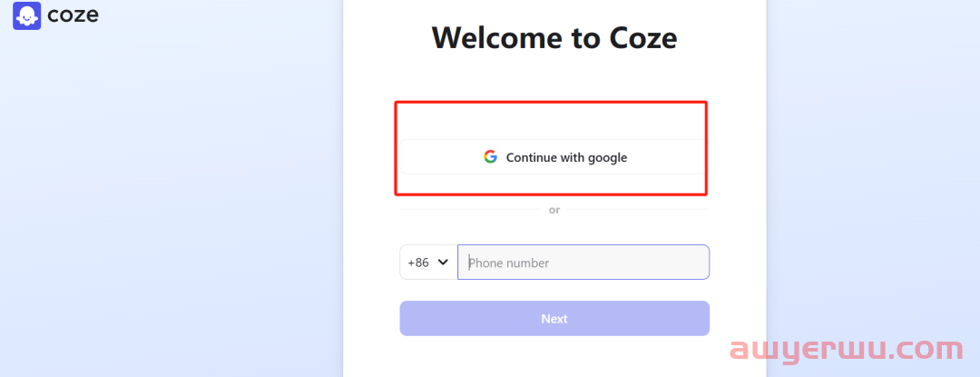This screenshot has width=980, height=377.
Task: Expand the chevron arrow next to +86
Action: 443,262
